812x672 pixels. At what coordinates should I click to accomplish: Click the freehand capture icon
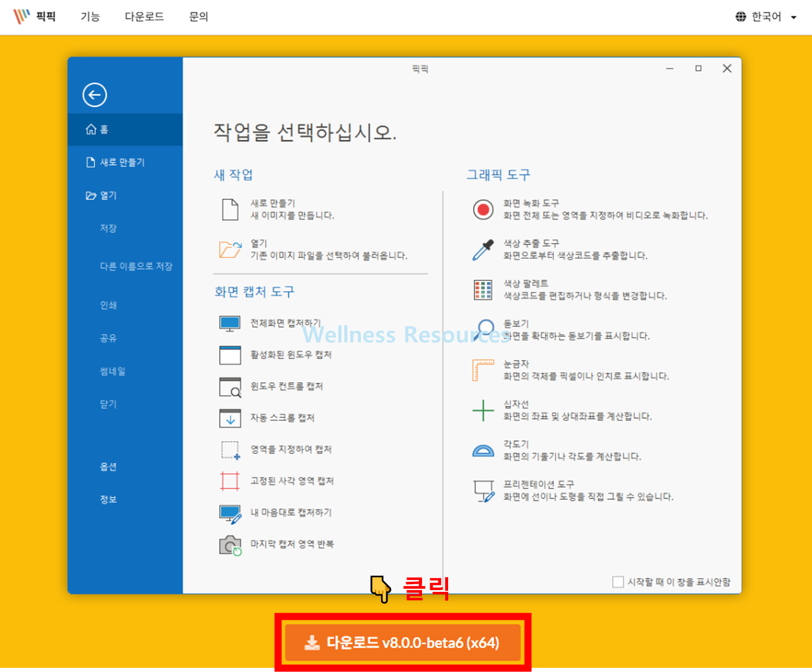point(230,513)
